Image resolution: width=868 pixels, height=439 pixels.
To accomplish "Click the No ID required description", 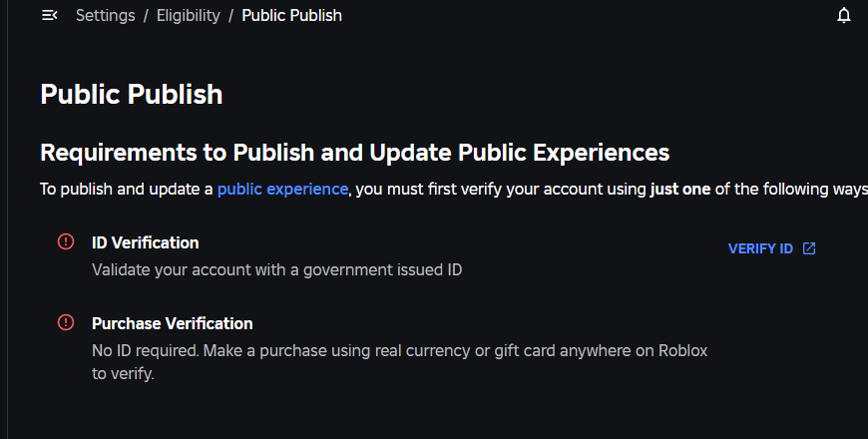I will click(399, 351).
